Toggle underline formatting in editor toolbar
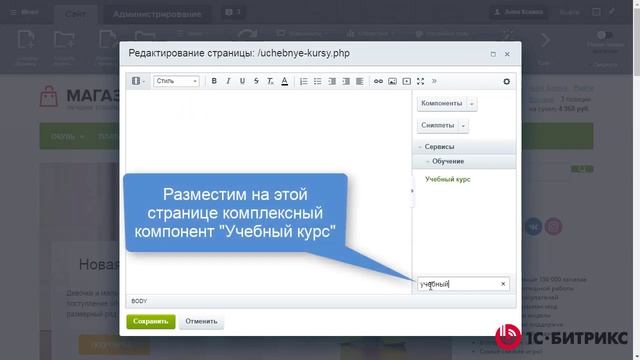 pyautogui.click(x=242, y=81)
